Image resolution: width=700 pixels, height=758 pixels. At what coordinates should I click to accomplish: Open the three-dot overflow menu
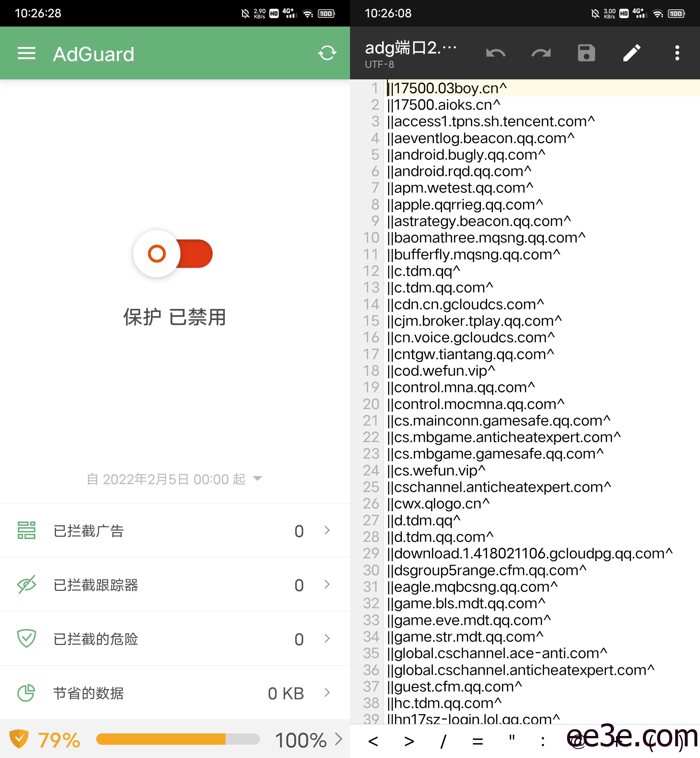pos(677,53)
